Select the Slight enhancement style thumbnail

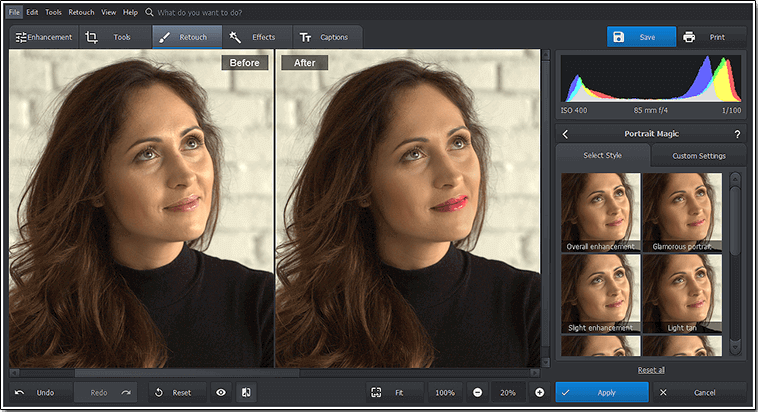coord(601,294)
